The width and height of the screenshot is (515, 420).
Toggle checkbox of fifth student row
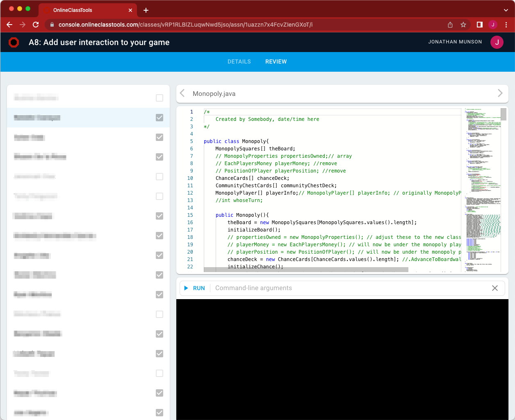pyautogui.click(x=160, y=177)
